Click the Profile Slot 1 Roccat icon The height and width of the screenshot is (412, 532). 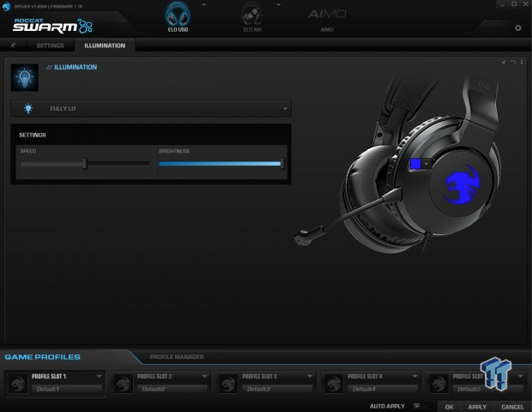[18, 384]
